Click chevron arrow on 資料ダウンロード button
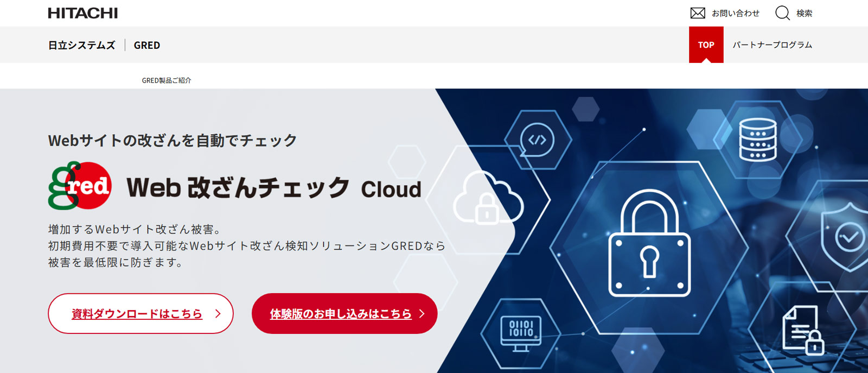Image resolution: width=868 pixels, height=373 pixels. 218,313
